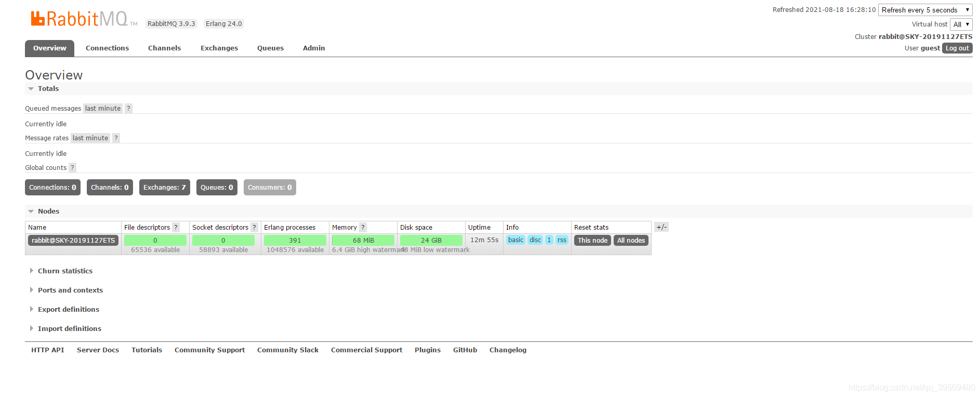
Task: Reset stats for This node
Action: (x=592, y=240)
